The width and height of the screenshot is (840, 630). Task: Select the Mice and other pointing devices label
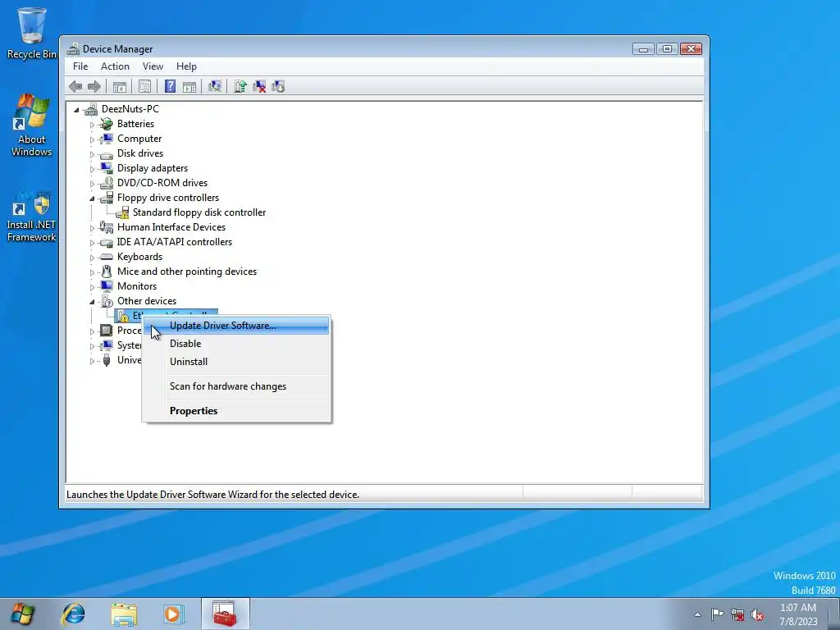[x=187, y=272]
